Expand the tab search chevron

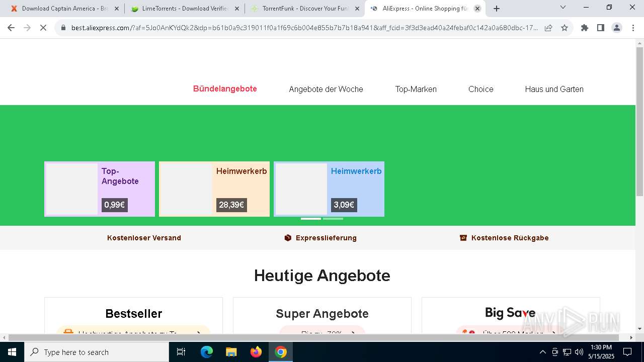(563, 8)
